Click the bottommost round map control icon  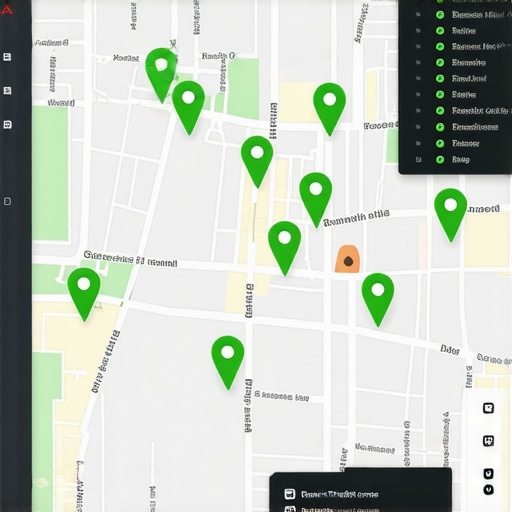click(488, 489)
